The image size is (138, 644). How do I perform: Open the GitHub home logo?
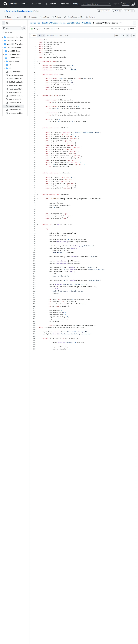pos(5,4)
